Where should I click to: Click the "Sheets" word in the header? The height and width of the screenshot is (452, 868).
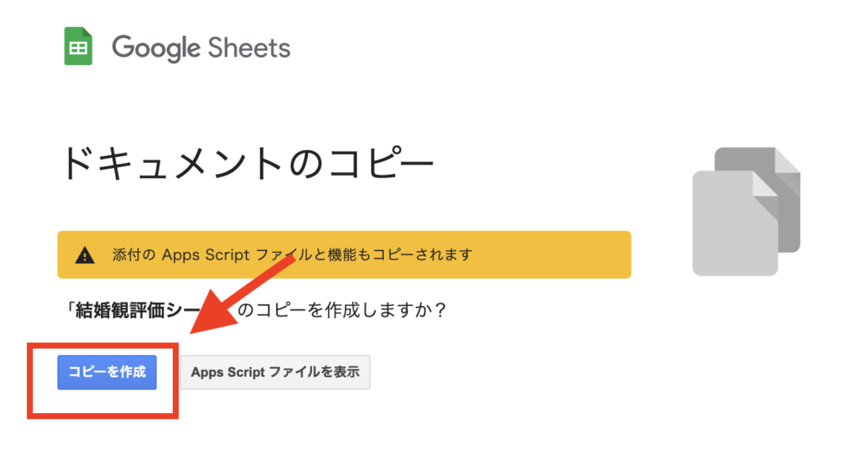point(253,47)
